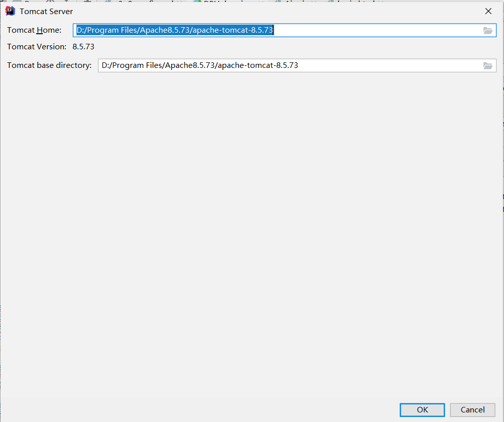Click the Tomcat Home label

(x=34, y=30)
